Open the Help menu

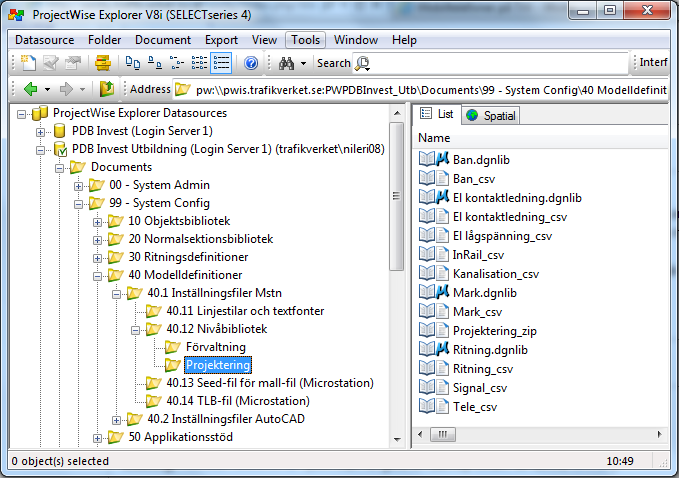(404, 40)
